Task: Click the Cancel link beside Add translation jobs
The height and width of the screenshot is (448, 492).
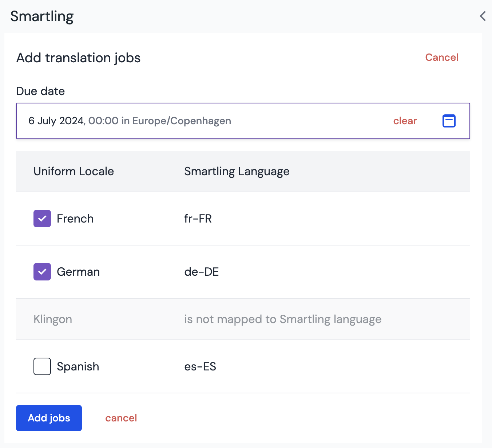Action: coord(442,58)
